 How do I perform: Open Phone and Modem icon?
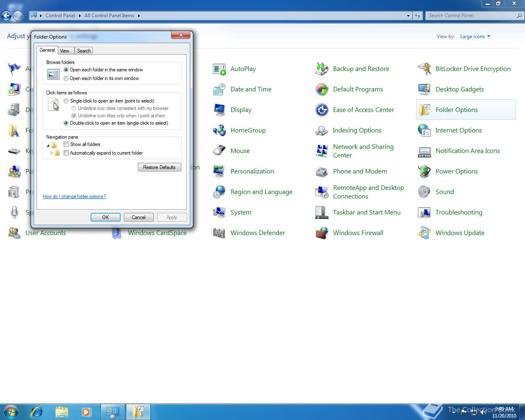(322, 171)
